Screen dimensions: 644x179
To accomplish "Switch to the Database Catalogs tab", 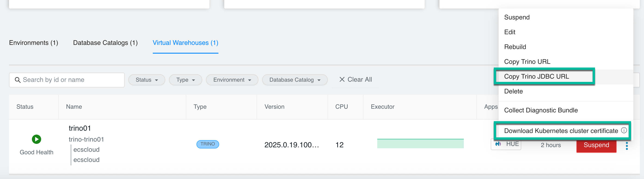I will click(105, 43).
